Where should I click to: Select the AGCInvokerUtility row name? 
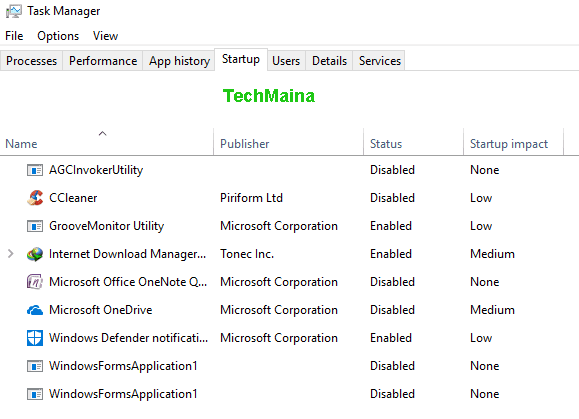(96, 170)
